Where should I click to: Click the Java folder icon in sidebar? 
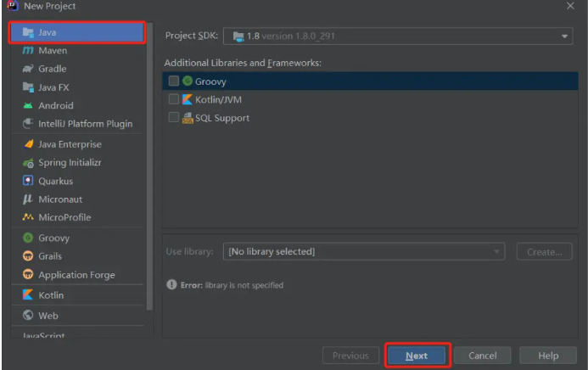point(28,32)
